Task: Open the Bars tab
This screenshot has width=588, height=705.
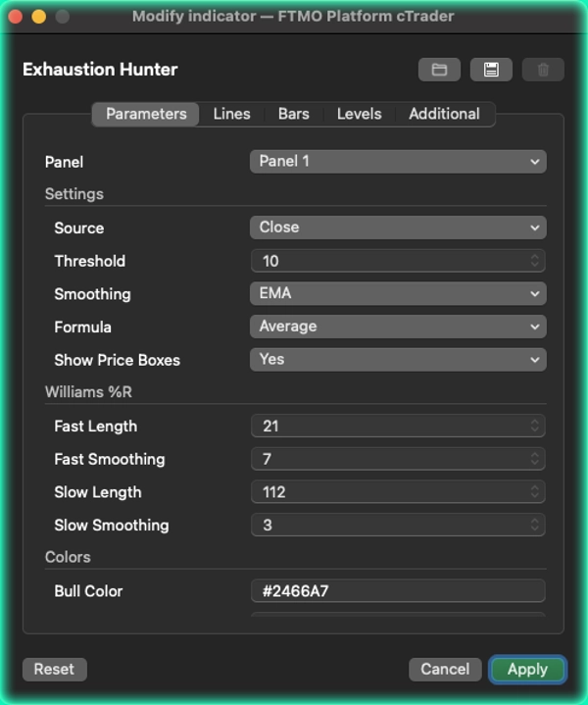Action: (294, 114)
